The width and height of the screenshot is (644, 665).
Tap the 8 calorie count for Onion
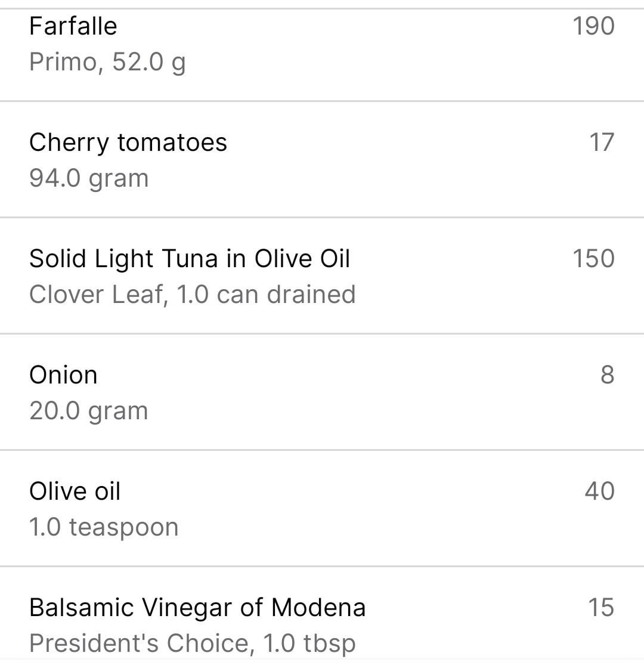[x=607, y=375]
